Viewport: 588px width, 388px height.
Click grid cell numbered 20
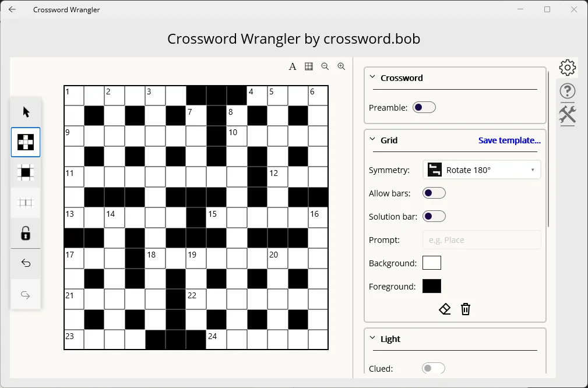coord(277,258)
